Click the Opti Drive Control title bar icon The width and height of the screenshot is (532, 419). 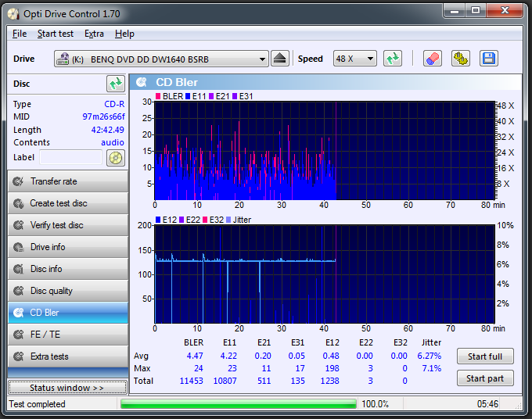[13, 14]
